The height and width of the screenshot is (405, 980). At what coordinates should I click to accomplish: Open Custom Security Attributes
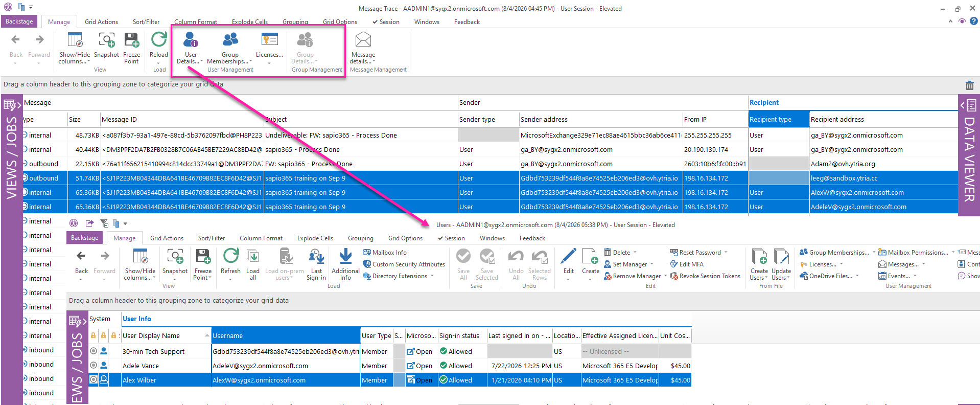(x=404, y=264)
